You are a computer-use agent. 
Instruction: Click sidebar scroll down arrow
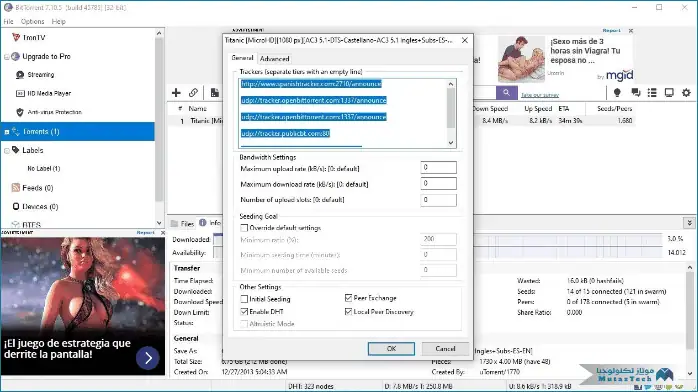(x=159, y=223)
